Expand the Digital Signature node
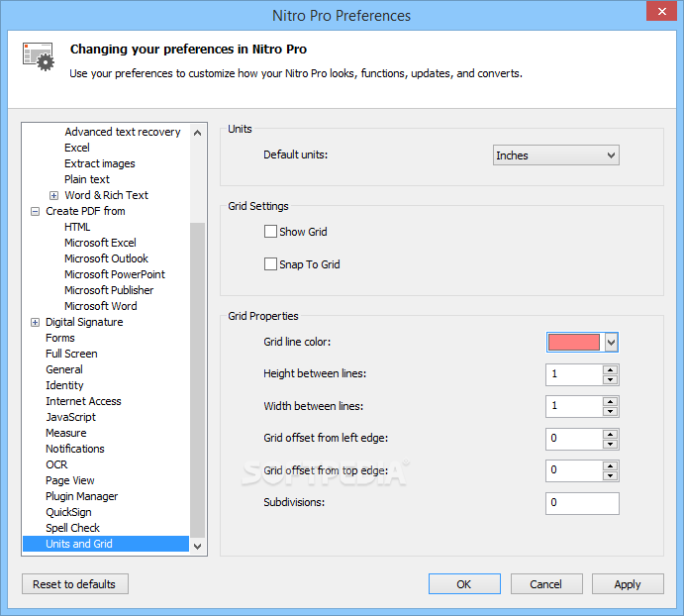Image resolution: width=684 pixels, height=616 pixels. coord(35,322)
